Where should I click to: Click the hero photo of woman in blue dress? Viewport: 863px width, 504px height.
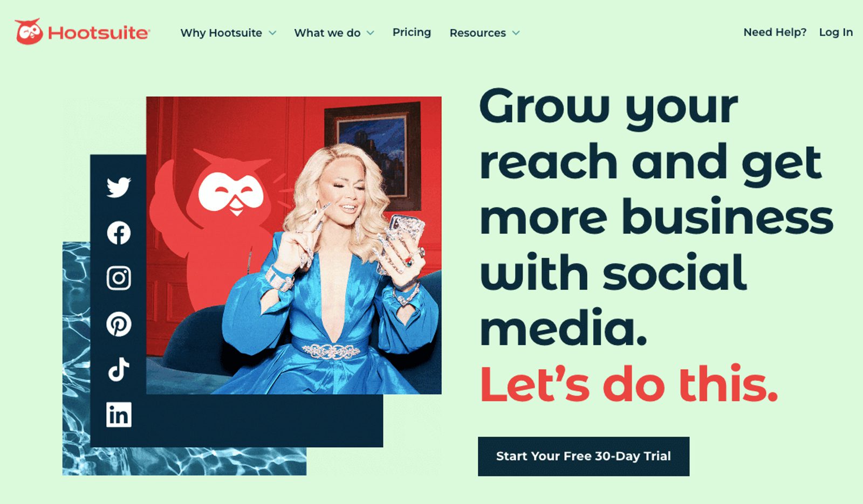pos(294,245)
